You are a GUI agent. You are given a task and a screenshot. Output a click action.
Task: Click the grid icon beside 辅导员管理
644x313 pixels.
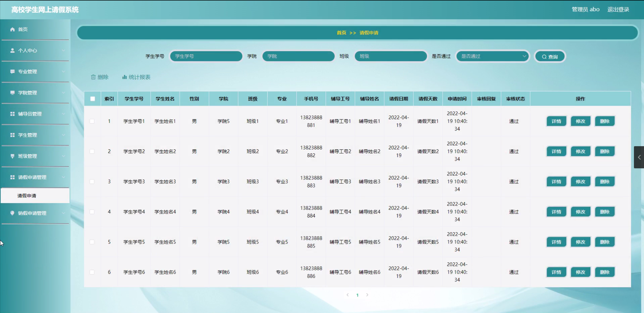click(x=12, y=114)
